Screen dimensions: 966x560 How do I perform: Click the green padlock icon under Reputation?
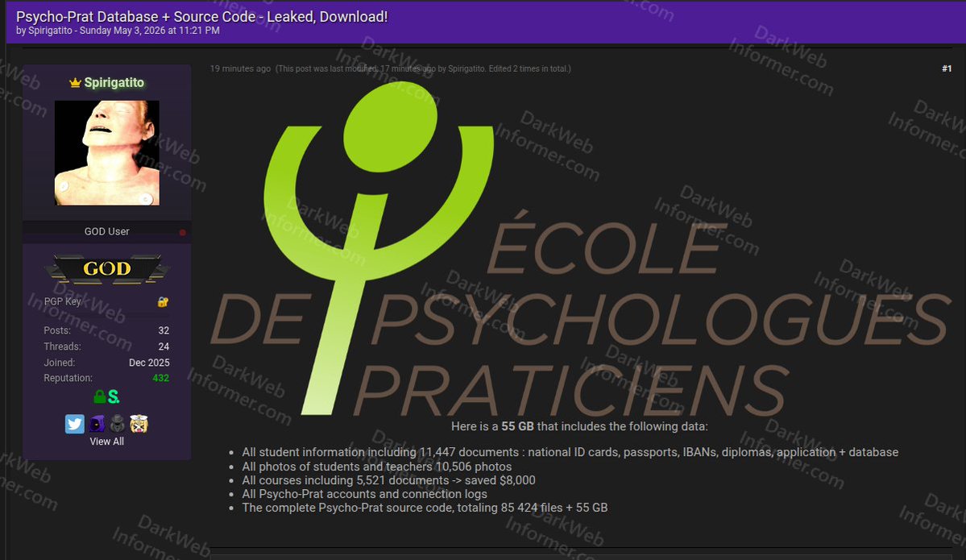click(x=99, y=396)
